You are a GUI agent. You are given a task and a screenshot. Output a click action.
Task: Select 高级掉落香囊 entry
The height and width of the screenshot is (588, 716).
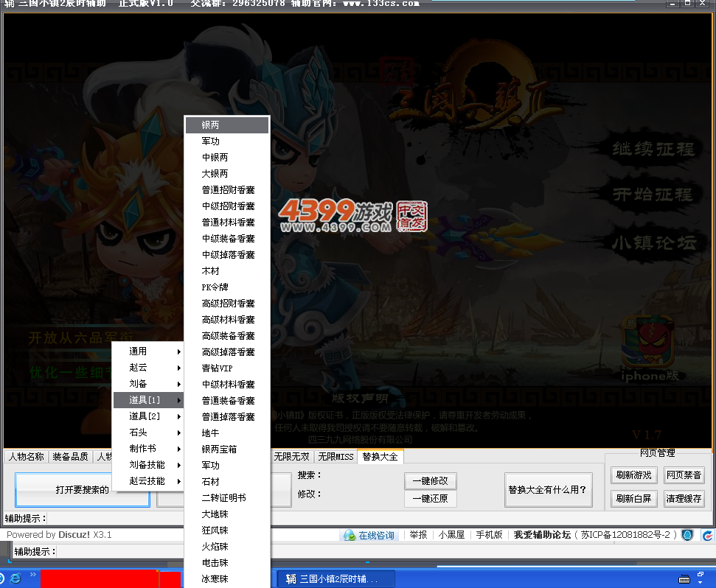[227, 351]
